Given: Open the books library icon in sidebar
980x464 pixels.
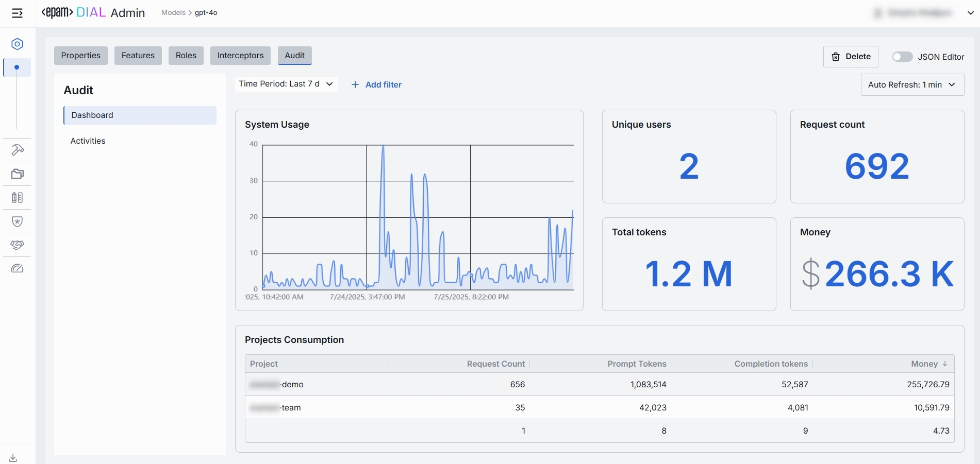Looking at the screenshot, I should click(17, 198).
